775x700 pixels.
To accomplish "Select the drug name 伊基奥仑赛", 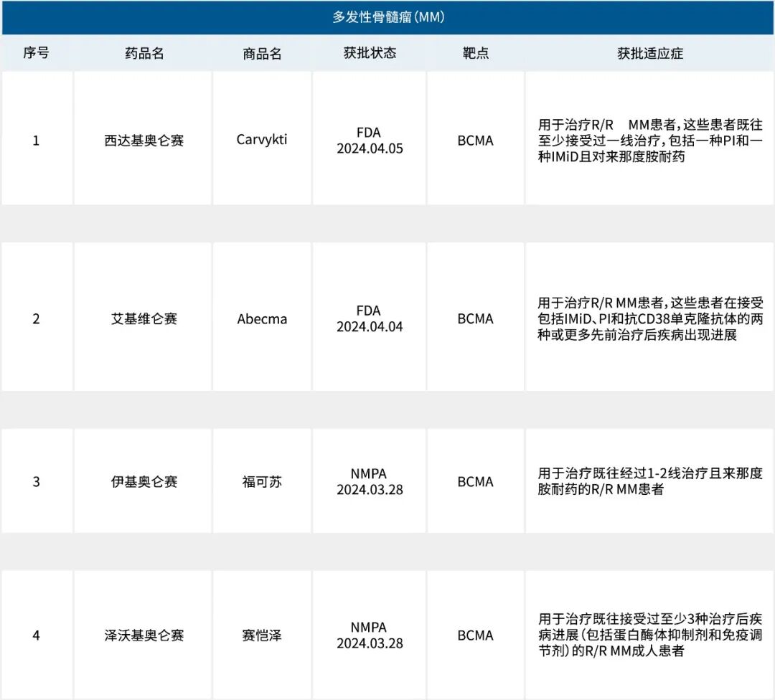I will [144, 482].
